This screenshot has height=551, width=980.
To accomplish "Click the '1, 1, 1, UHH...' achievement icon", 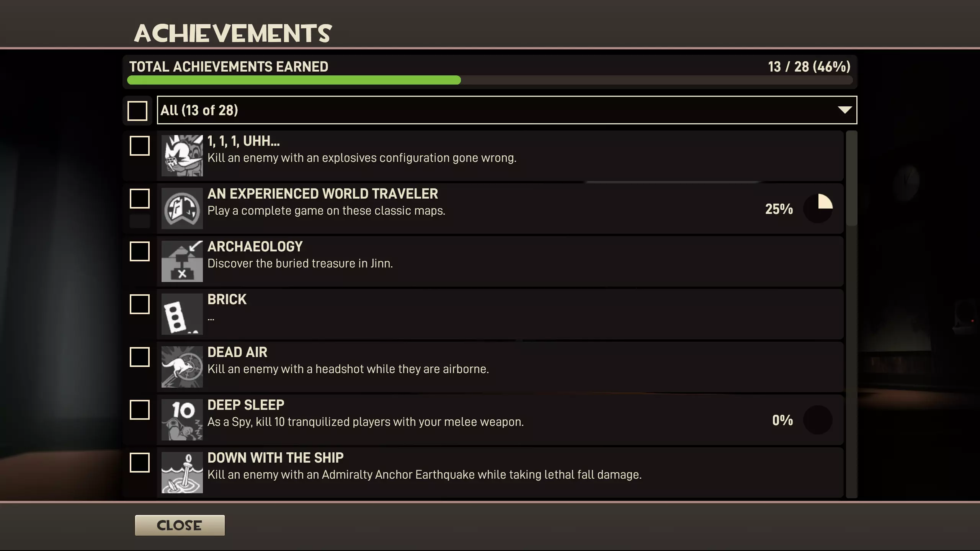I will 182,155.
